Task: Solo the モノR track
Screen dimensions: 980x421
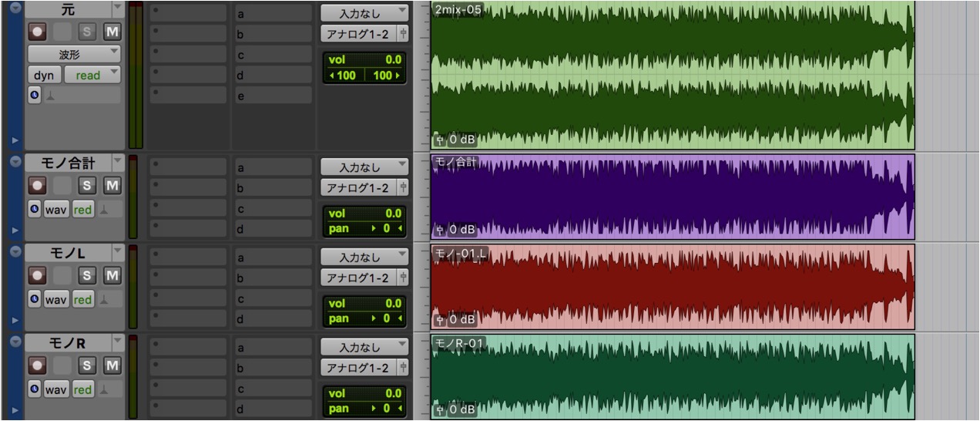Action: pyautogui.click(x=88, y=365)
